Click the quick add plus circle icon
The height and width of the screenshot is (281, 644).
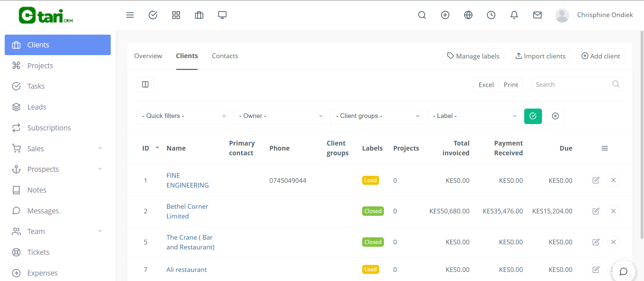445,15
